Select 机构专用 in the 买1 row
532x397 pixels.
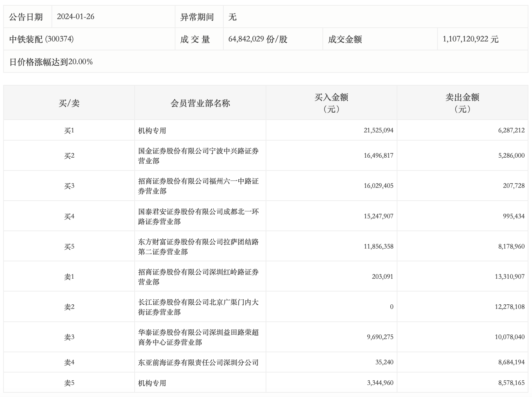coord(152,131)
